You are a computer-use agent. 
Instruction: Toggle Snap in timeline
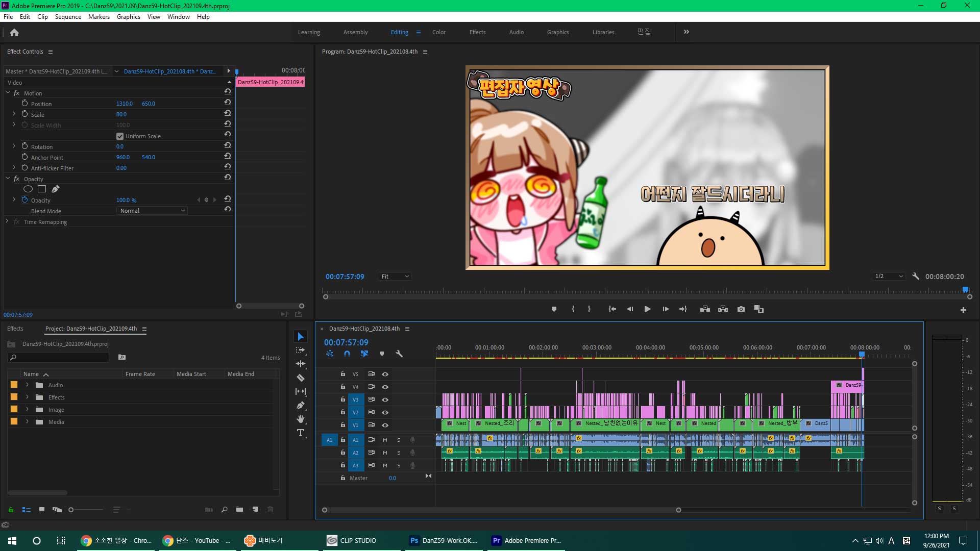(347, 354)
